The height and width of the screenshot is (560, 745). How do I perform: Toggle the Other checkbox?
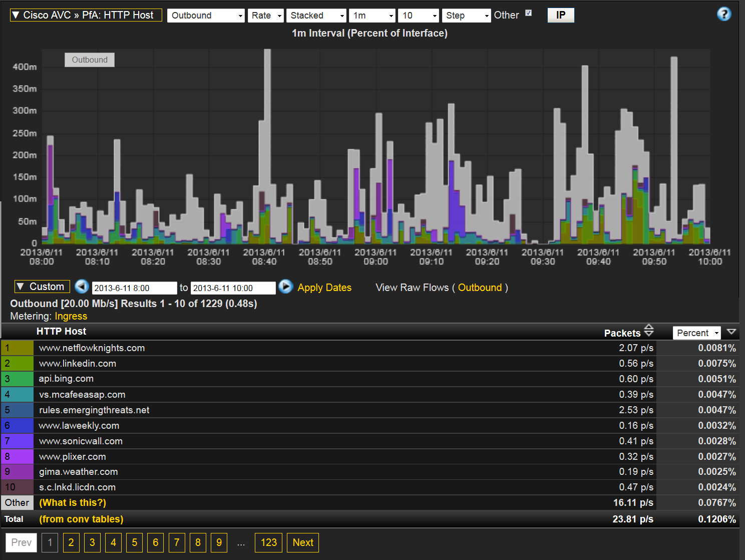[x=528, y=14]
